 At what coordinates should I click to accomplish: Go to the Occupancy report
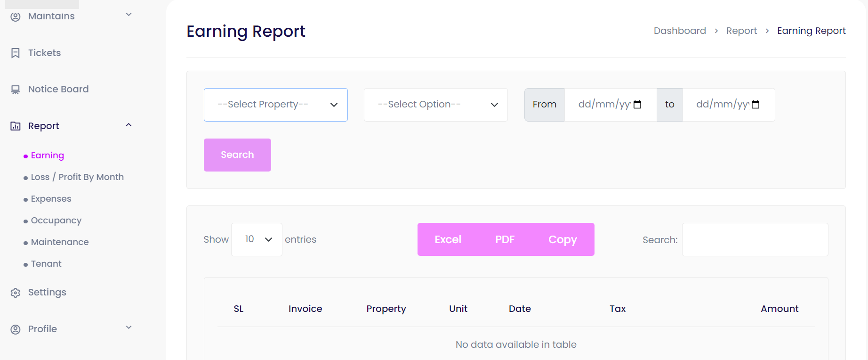[x=56, y=221]
